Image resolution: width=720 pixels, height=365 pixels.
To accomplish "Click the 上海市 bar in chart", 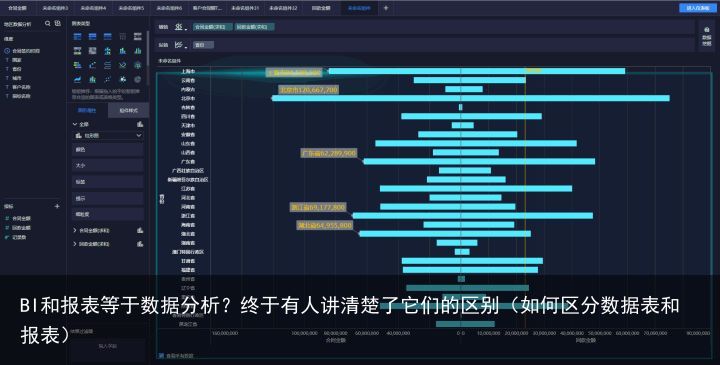I will pos(477,71).
